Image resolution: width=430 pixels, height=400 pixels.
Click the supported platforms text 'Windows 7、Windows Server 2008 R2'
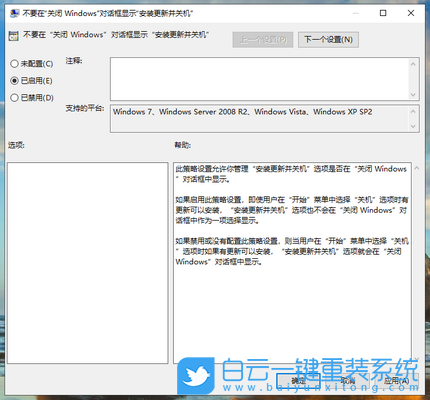[180, 112]
